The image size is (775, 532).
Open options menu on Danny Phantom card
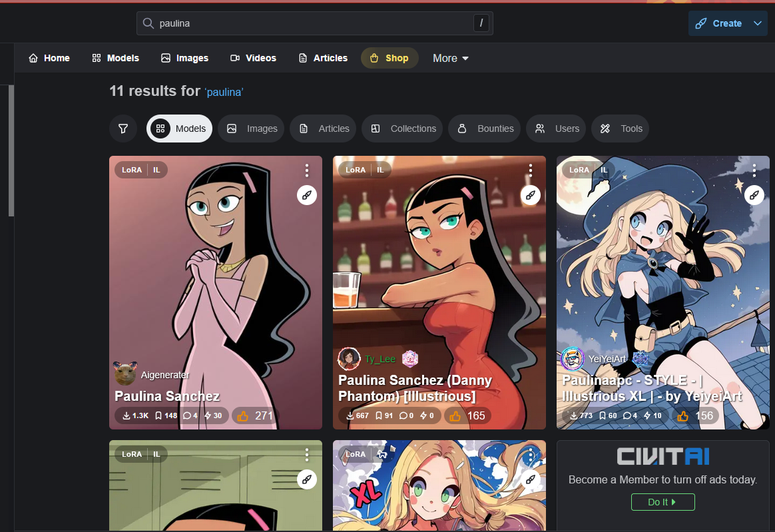click(531, 170)
